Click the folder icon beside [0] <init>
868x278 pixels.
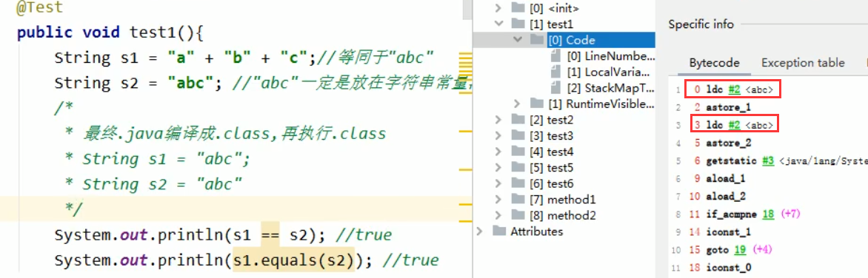click(518, 7)
